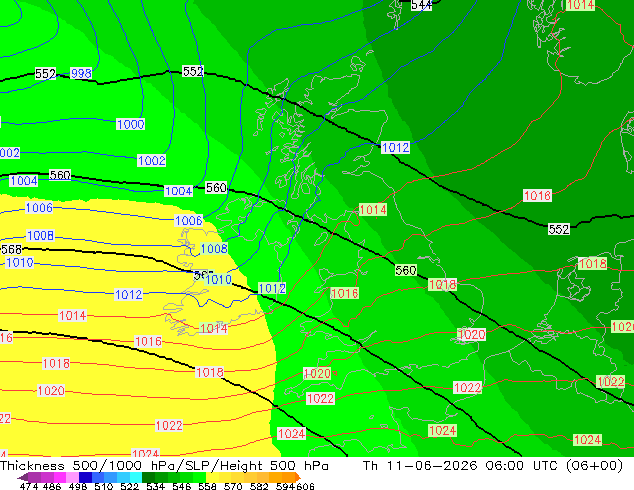This screenshot has width=634, height=490.
Task: Click the blue 998 pressure label
Action: tap(81, 74)
